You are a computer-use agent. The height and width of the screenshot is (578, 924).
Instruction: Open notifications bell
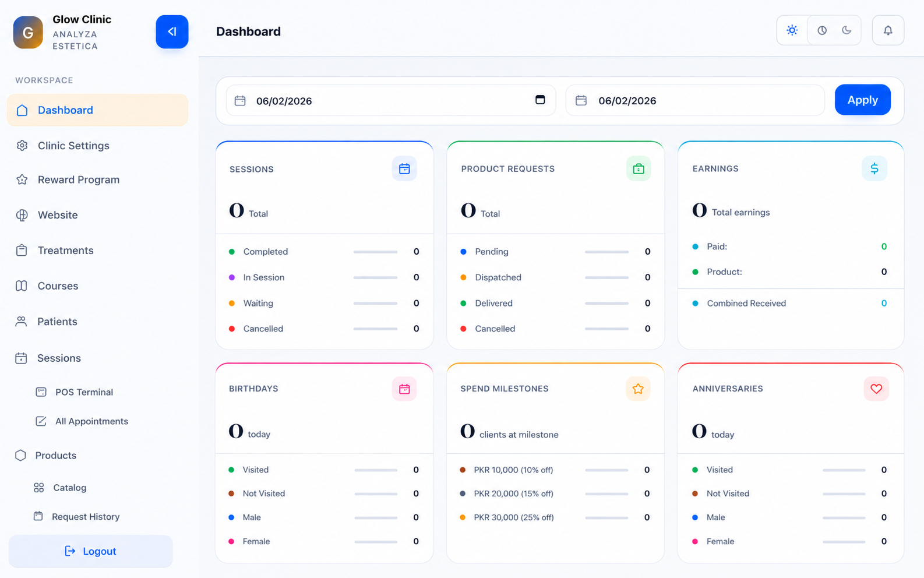[888, 30]
